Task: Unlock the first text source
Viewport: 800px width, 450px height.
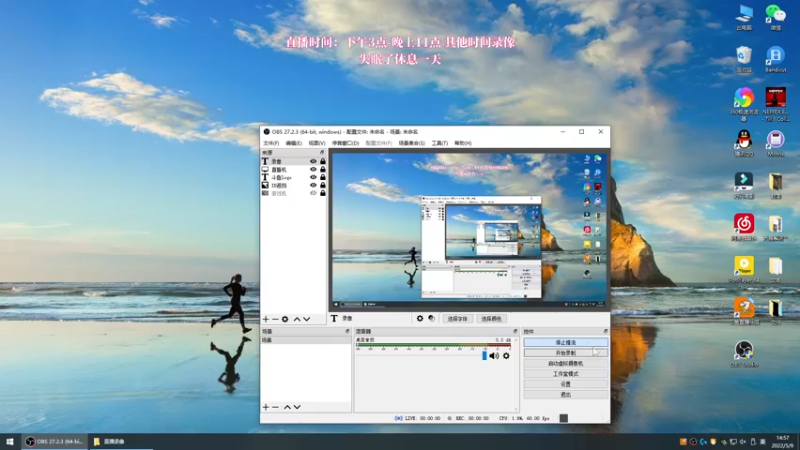Action: pyautogui.click(x=322, y=161)
